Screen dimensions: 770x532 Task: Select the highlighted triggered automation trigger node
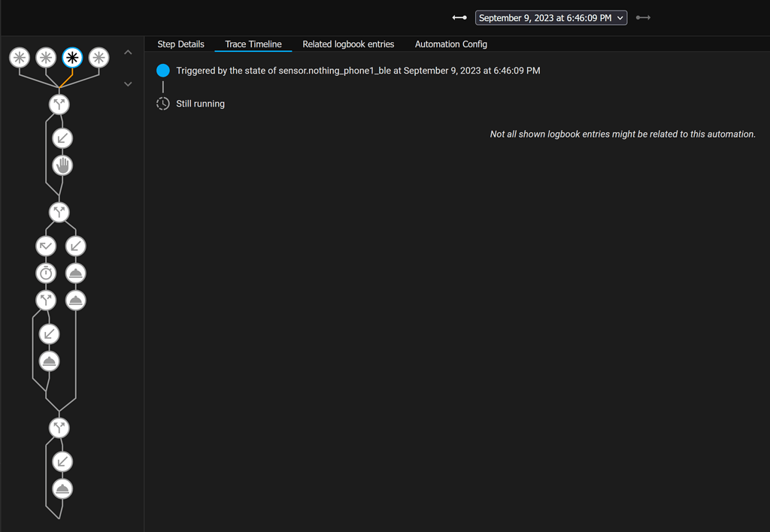pos(72,57)
